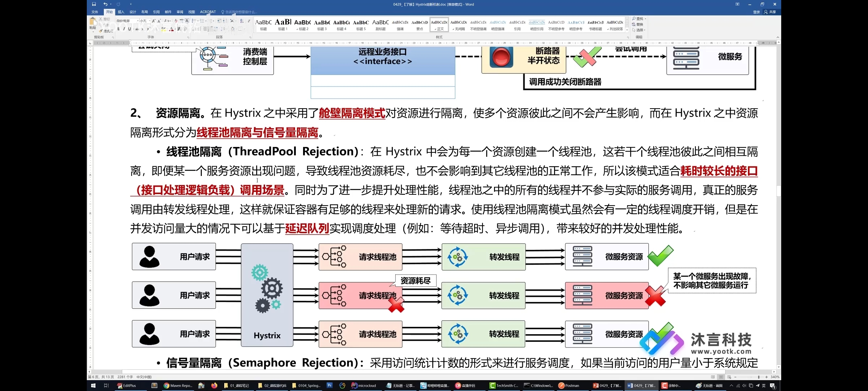
Task: Apply the 书籍标题 book title style
Action: 595,25
